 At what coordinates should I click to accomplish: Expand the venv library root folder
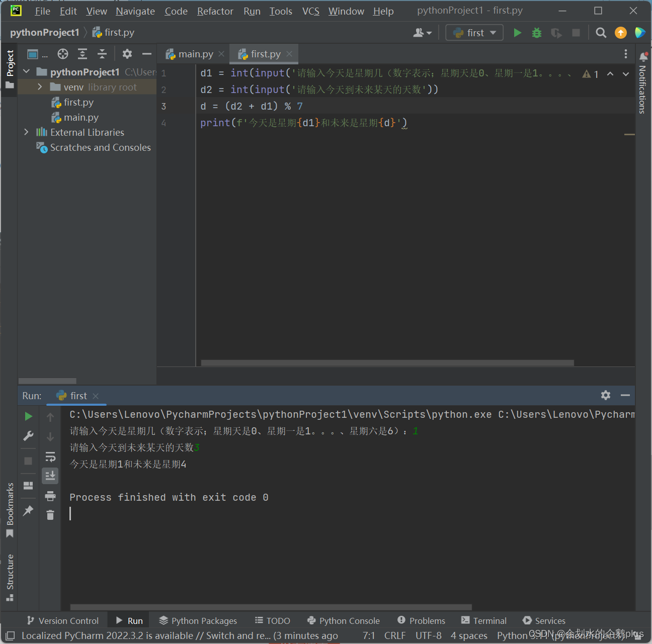tap(40, 86)
